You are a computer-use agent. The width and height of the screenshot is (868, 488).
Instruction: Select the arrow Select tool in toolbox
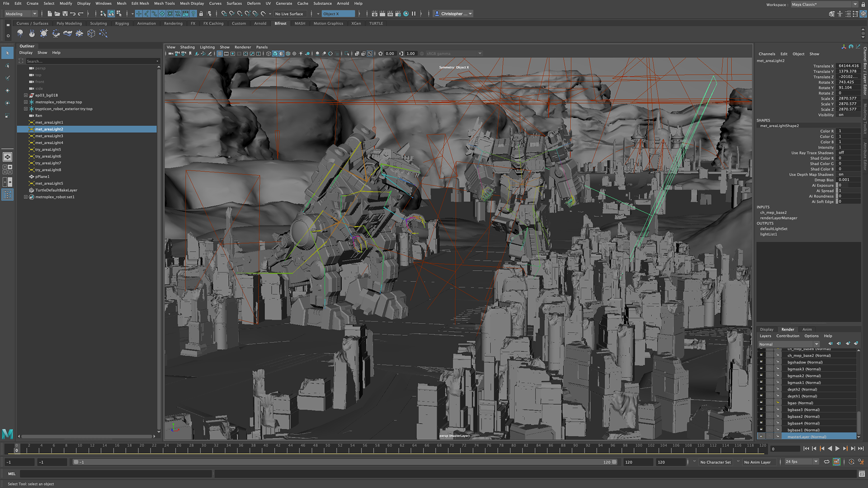tap(7, 53)
